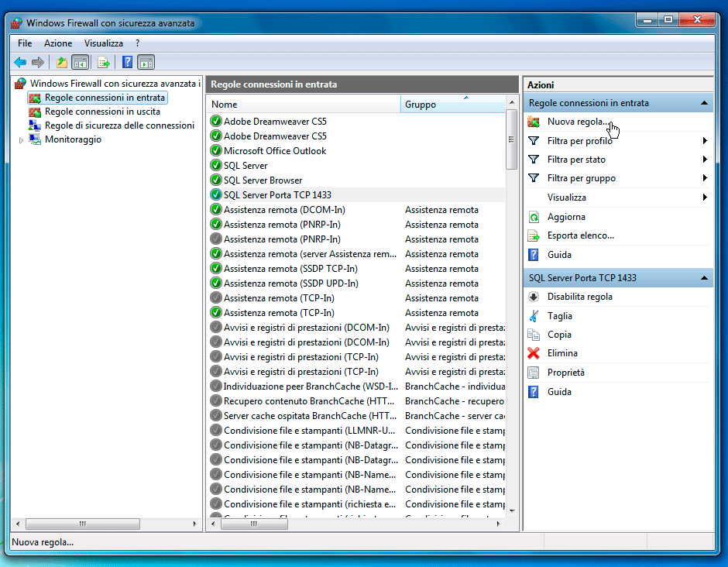The image size is (728, 567).
Task: Click Esporta elenco... action
Action: click(x=580, y=235)
